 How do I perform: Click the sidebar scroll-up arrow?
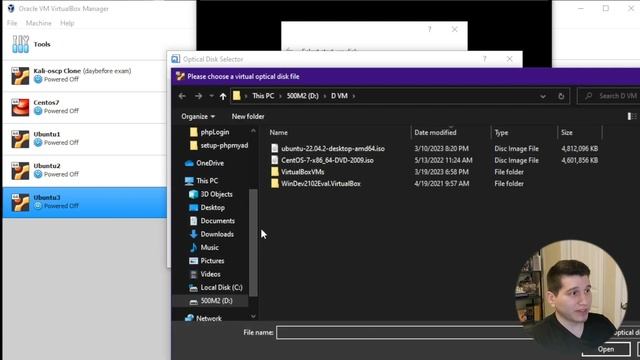point(253,131)
